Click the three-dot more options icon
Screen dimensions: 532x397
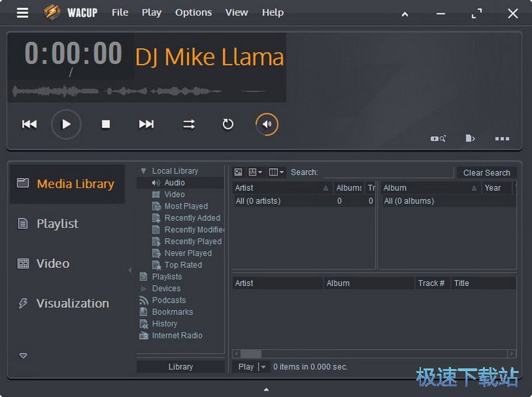[x=502, y=139]
